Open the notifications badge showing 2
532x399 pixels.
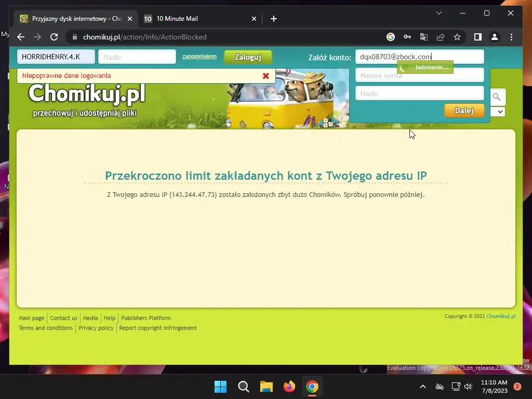517,387
